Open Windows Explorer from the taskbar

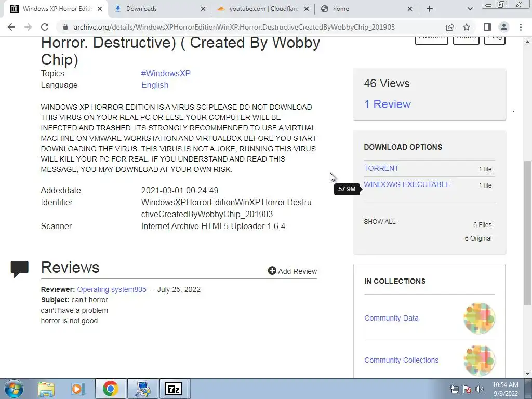pyautogui.click(x=46, y=389)
